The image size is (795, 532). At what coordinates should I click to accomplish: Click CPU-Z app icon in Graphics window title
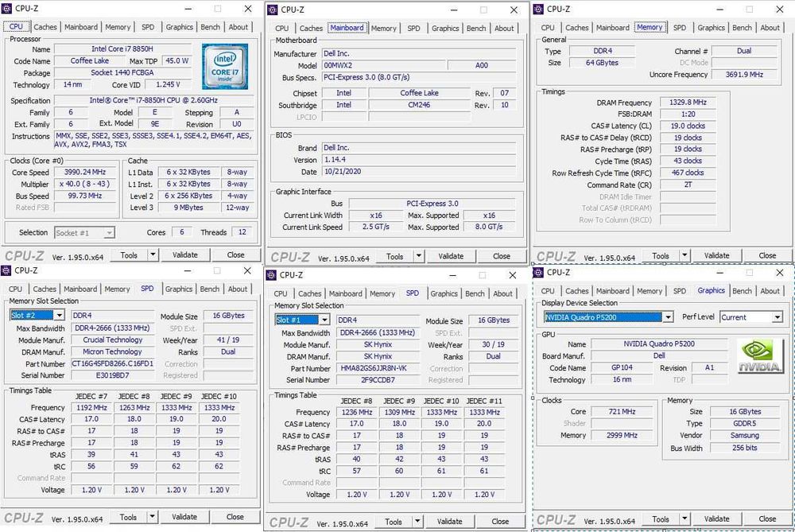pyautogui.click(x=538, y=272)
